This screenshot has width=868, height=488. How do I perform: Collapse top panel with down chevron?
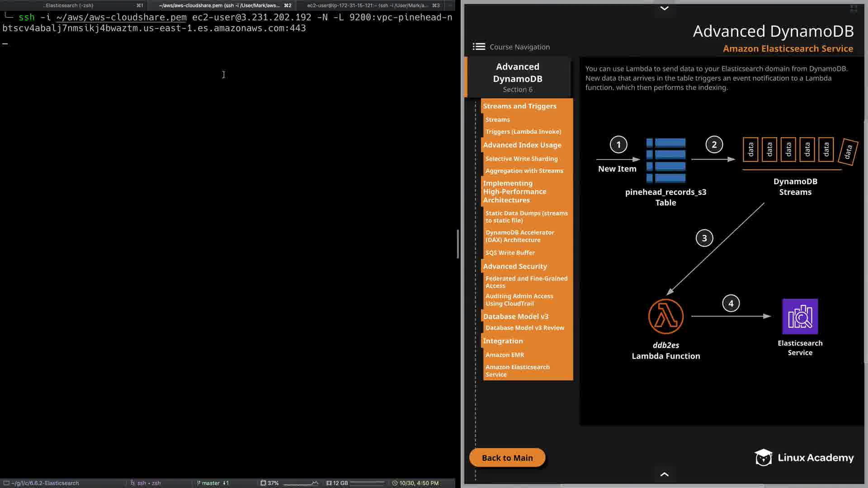point(664,8)
